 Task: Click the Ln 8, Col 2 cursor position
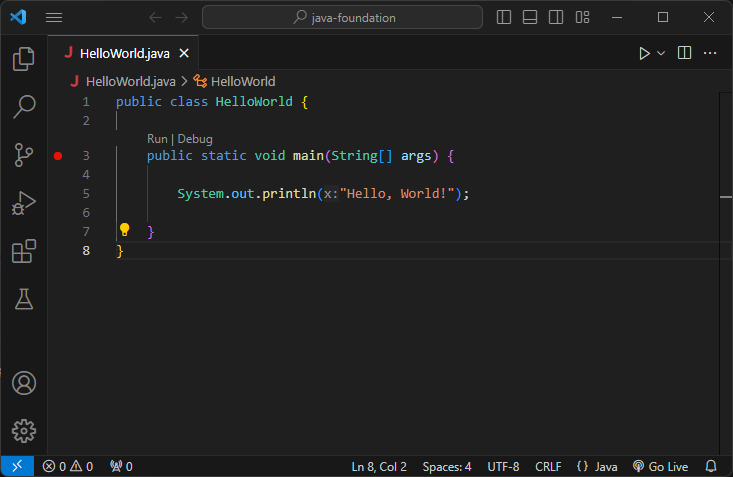pos(379,467)
